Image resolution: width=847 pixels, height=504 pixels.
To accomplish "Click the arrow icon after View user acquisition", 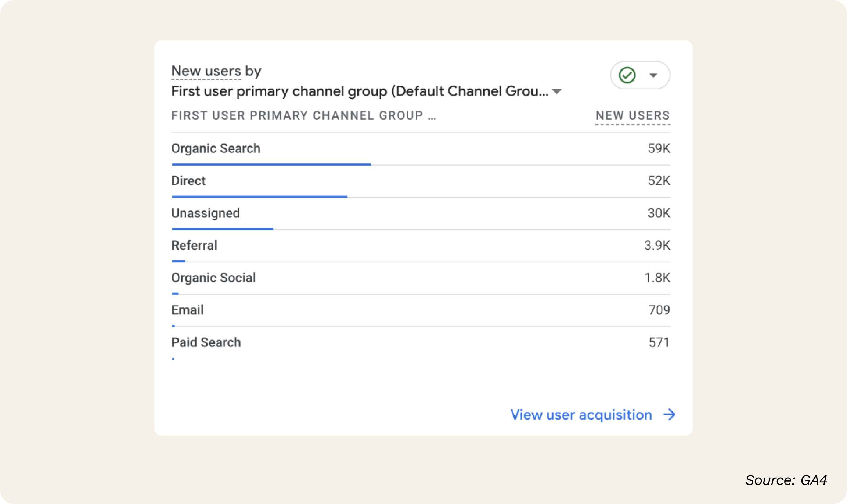I will click(669, 415).
